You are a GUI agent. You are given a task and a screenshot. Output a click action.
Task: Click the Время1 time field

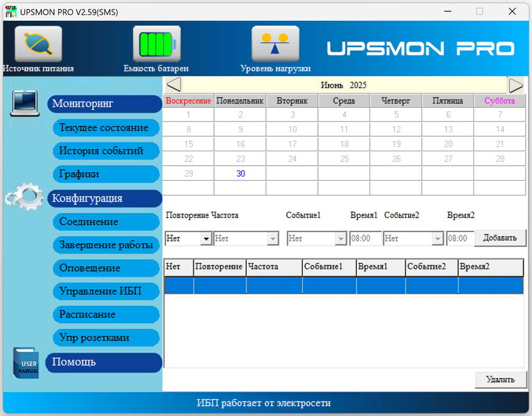[x=365, y=238]
